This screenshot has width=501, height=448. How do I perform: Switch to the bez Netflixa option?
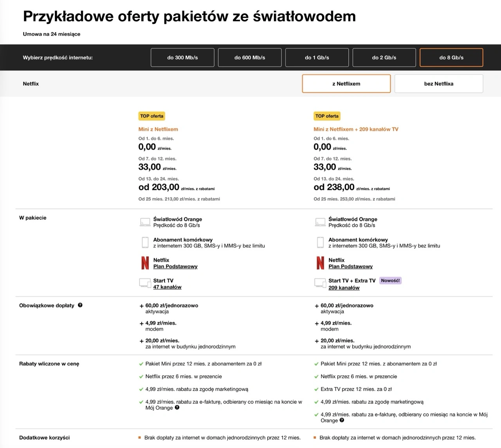[x=438, y=84]
